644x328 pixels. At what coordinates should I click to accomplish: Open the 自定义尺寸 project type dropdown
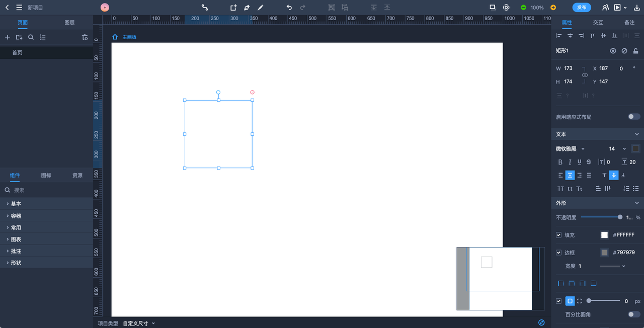tap(139, 323)
